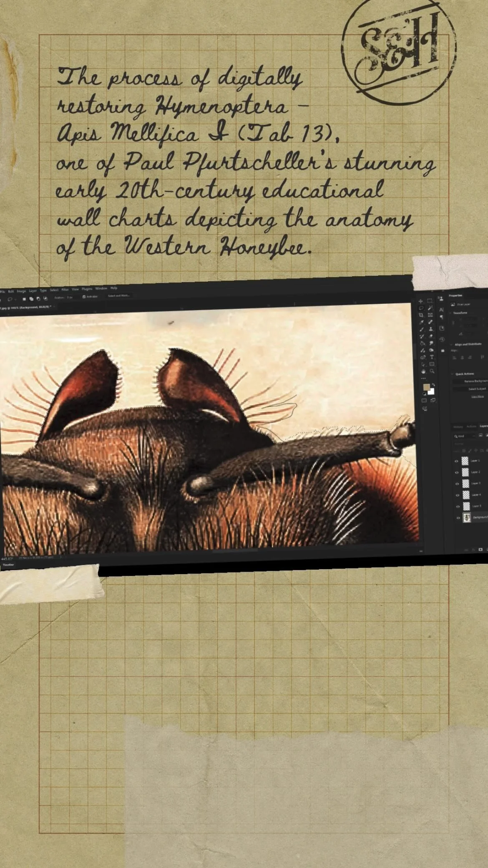Image resolution: width=488 pixels, height=868 pixels.
Task: Select the Magic Wand tool
Action: (430, 308)
